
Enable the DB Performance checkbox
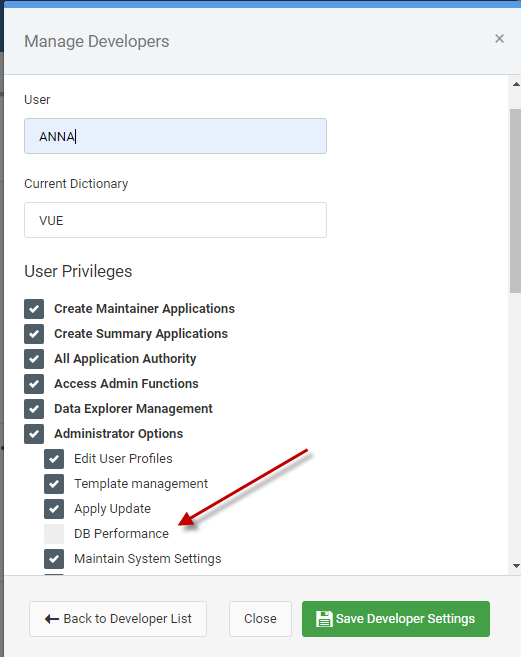(54, 534)
